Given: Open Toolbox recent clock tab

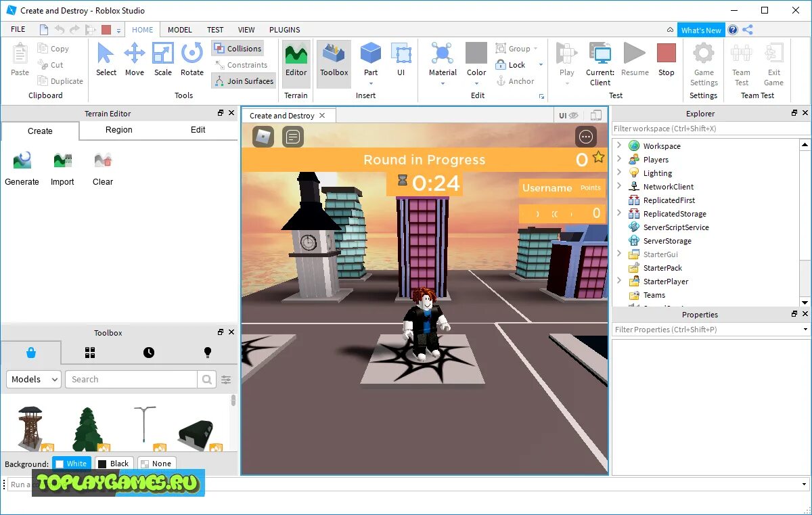Looking at the screenshot, I should click(149, 353).
